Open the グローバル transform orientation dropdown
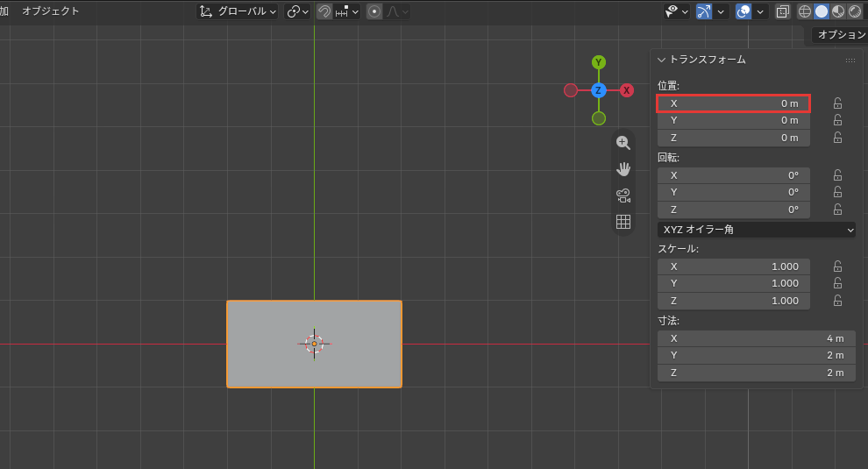 click(x=238, y=11)
